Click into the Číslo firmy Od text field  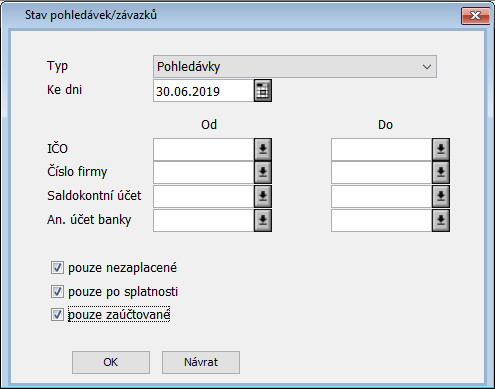click(x=203, y=172)
